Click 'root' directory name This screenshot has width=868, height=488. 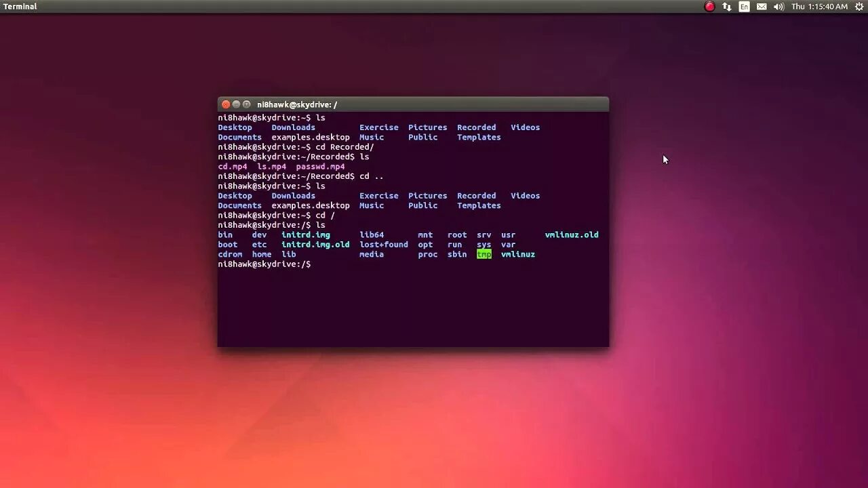pyautogui.click(x=457, y=235)
